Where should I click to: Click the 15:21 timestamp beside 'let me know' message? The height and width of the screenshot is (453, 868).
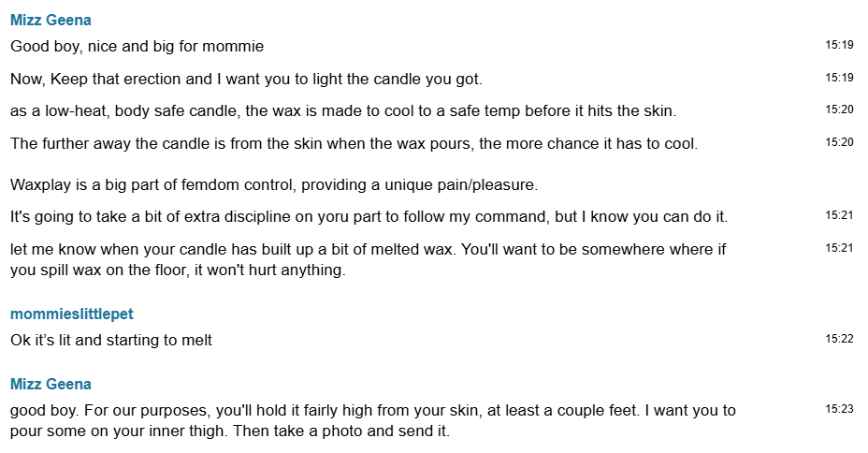coord(839,248)
